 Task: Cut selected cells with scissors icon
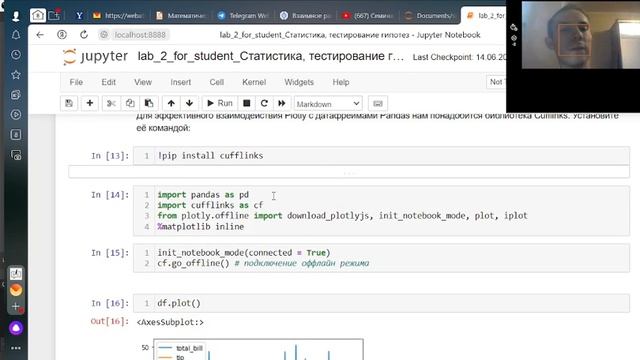[x=111, y=103]
